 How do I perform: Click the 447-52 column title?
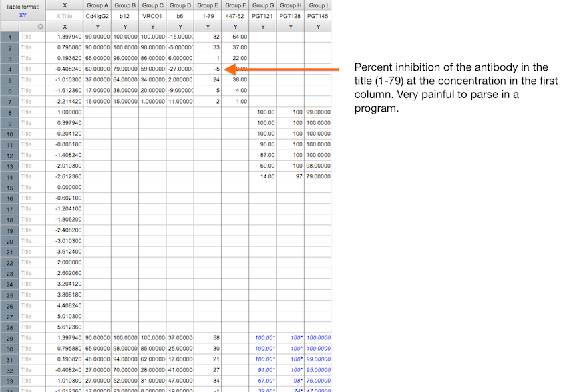pyautogui.click(x=235, y=16)
